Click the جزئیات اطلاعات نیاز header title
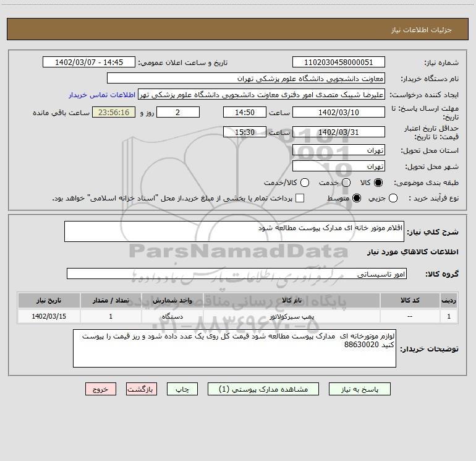 422,30
